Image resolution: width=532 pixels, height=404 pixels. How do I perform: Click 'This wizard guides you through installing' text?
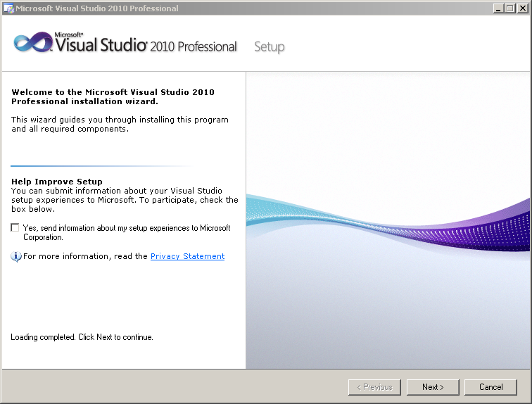[120, 124]
